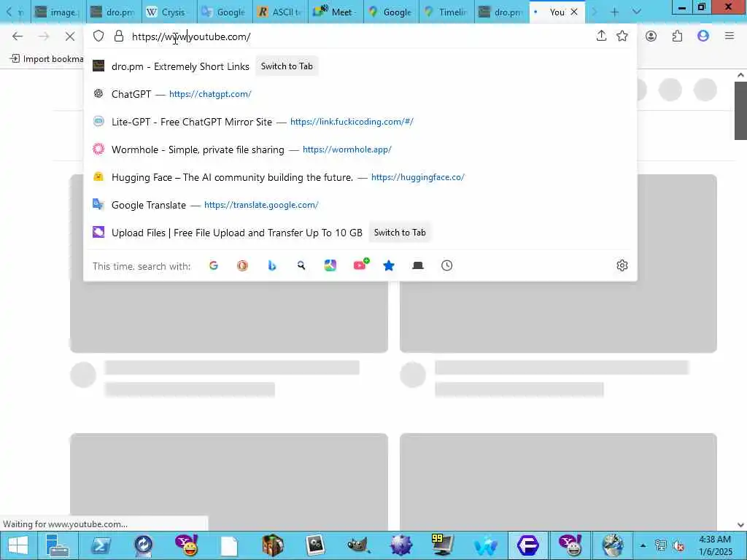Viewport: 747px width, 560px height.
Task: Switch to the image tab
Action: (x=58, y=12)
